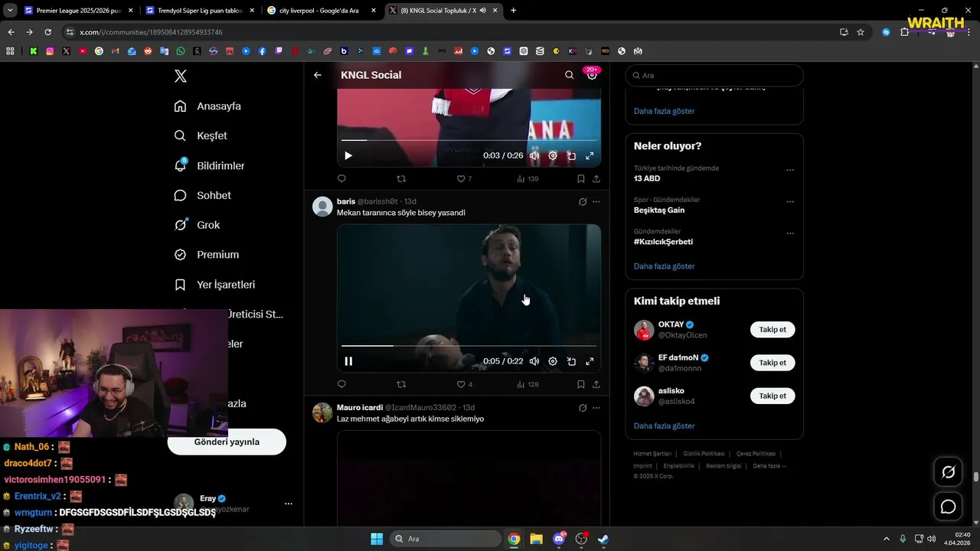Ask Grok about baris post
The image size is (980, 551).
coord(583,202)
